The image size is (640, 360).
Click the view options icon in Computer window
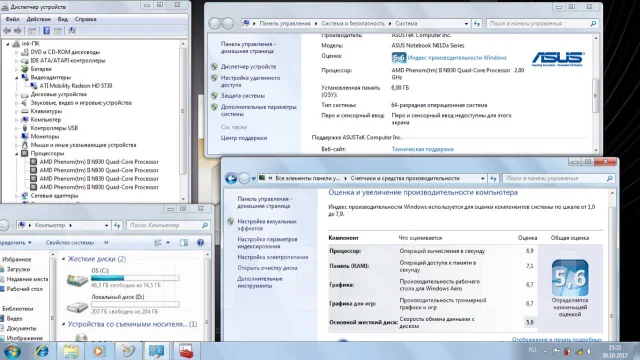pos(158,243)
